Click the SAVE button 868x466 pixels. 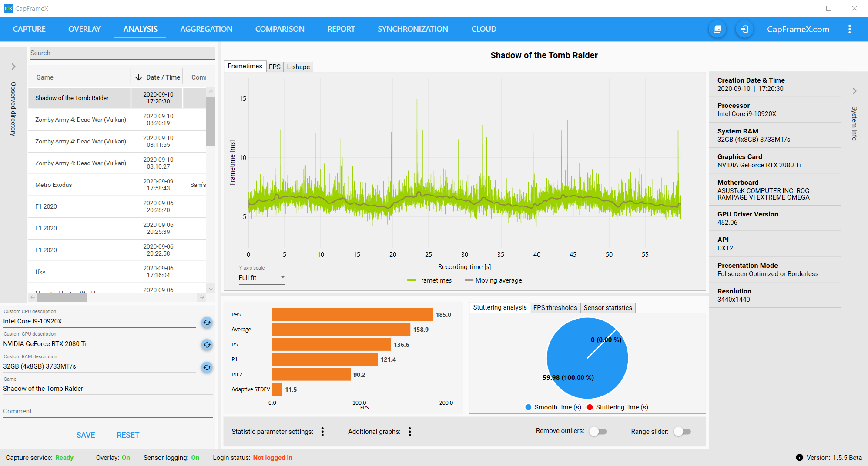point(86,435)
